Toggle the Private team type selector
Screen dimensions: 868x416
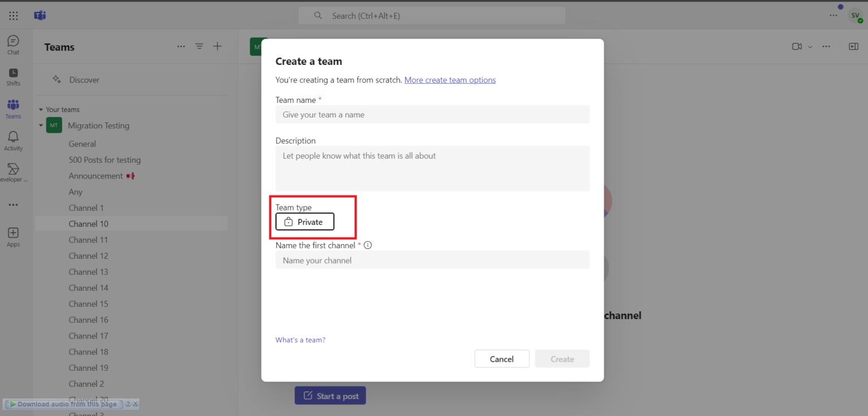[303, 222]
